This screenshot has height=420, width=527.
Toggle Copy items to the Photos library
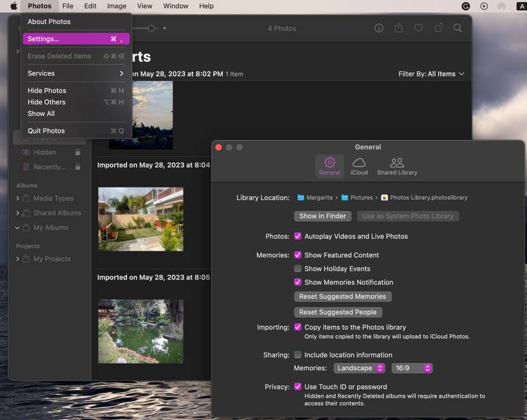click(x=298, y=327)
